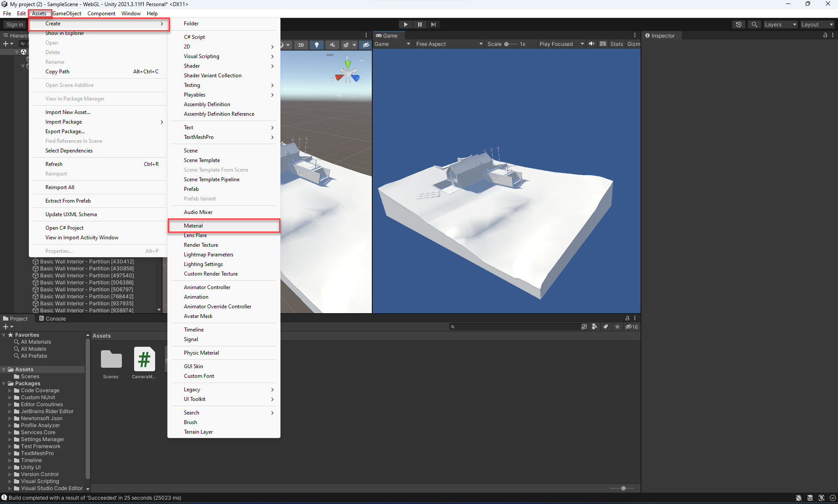
Task: Filter Project assets by label tag icon
Action: (606, 327)
